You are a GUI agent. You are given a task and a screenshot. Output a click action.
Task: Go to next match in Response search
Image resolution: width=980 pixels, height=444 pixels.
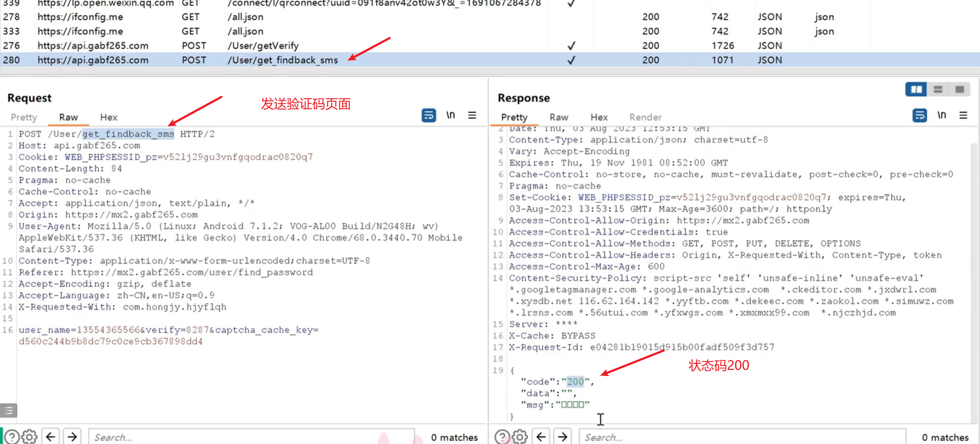(x=562, y=437)
